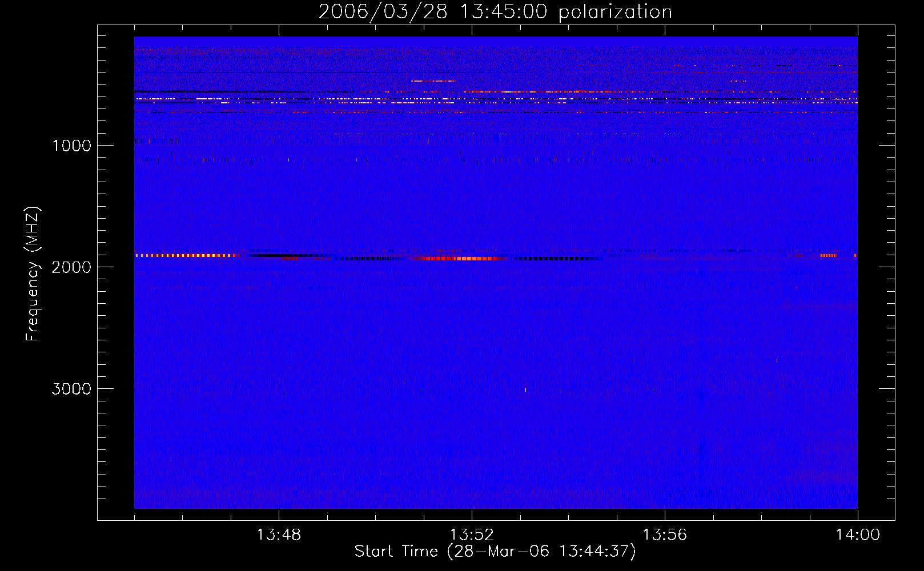The width and height of the screenshot is (924, 571).
Task: Click the plot title '2006/03/28 13:45:00 polarization'
Action: coord(495,11)
